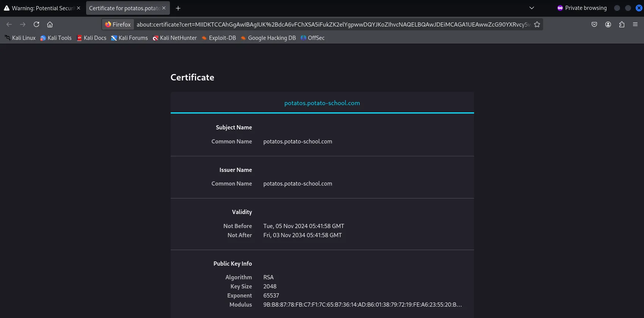Click the Firefox identity badge in address bar

tap(118, 24)
